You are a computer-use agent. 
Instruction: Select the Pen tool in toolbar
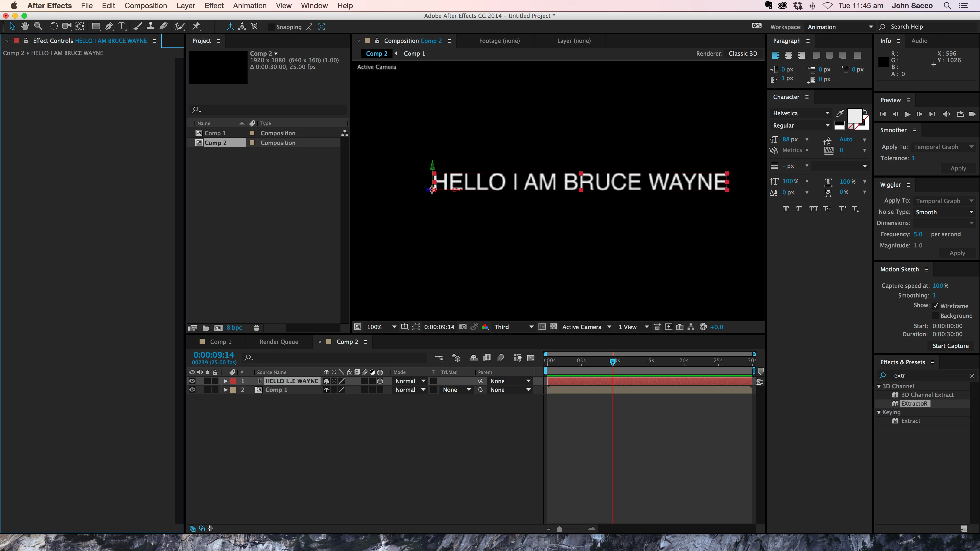pyautogui.click(x=109, y=26)
